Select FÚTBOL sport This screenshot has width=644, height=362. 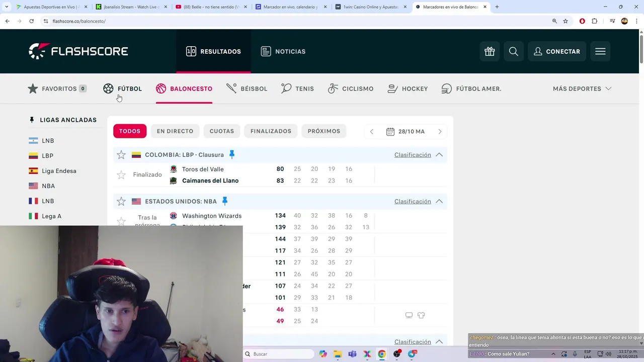click(122, 88)
